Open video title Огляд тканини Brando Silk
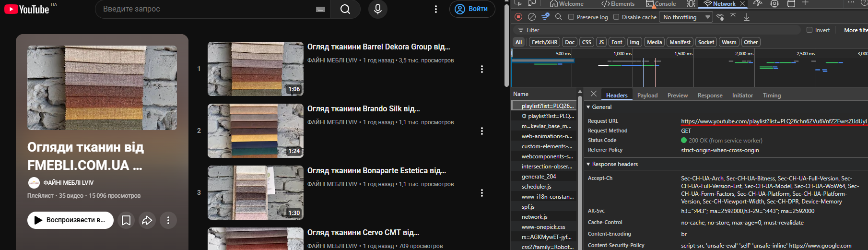868x250 pixels. pos(364,109)
